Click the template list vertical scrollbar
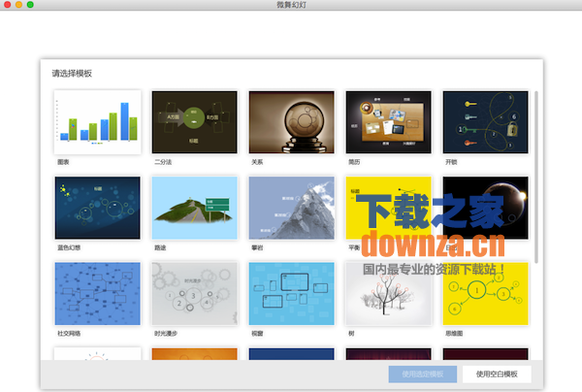Image resolution: width=582 pixels, height=392 pixels. tap(536, 175)
